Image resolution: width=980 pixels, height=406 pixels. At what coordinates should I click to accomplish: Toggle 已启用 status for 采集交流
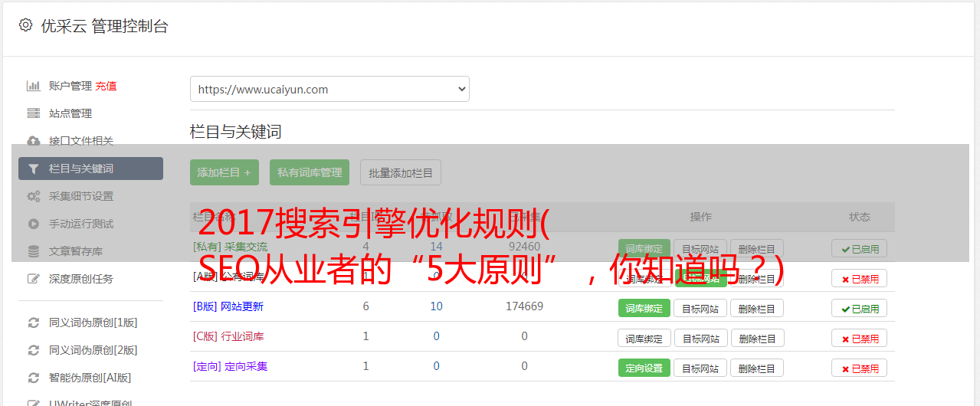860,249
